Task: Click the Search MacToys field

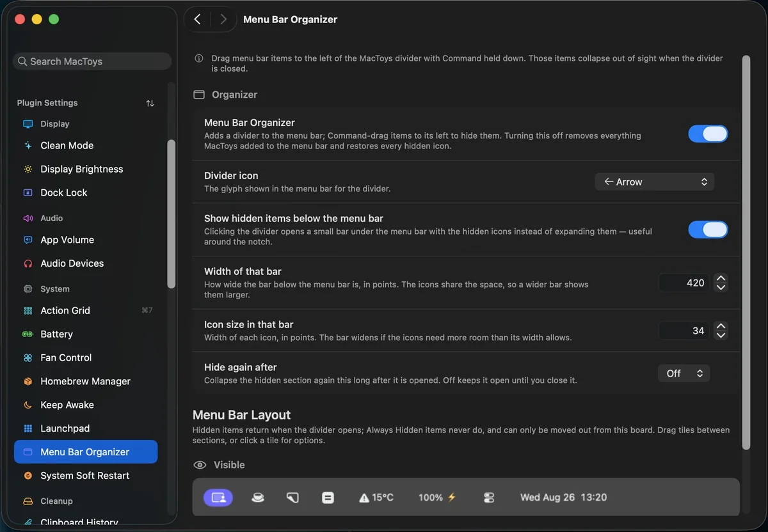Action: [92, 61]
